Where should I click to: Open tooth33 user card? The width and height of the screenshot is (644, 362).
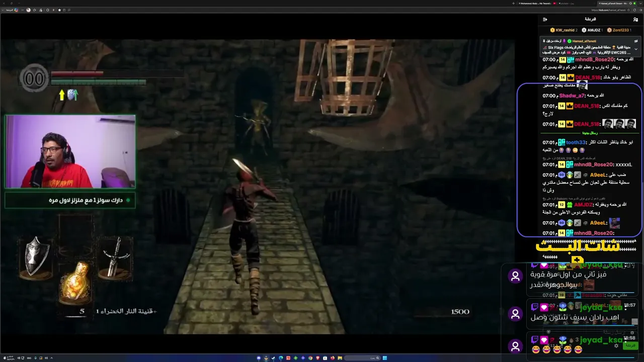(x=576, y=143)
